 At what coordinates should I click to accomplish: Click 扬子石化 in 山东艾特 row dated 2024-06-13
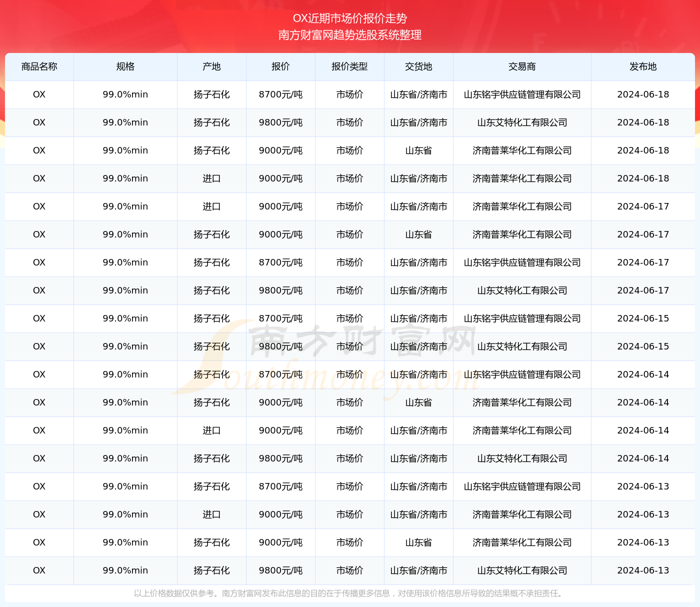click(211, 570)
